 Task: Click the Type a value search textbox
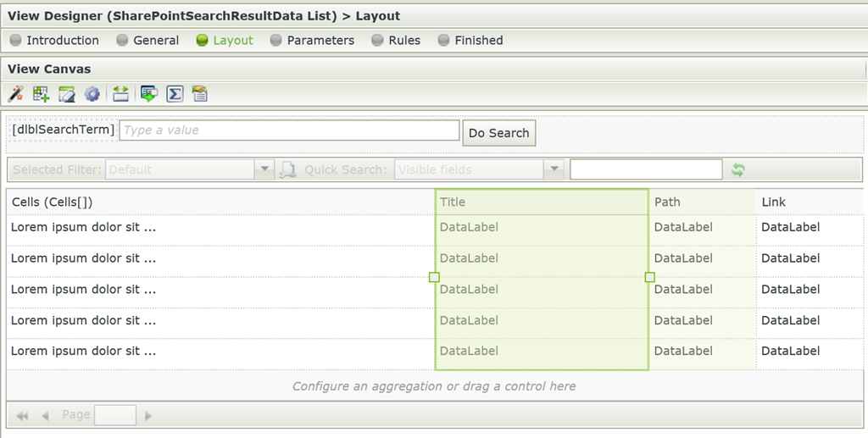(289, 130)
